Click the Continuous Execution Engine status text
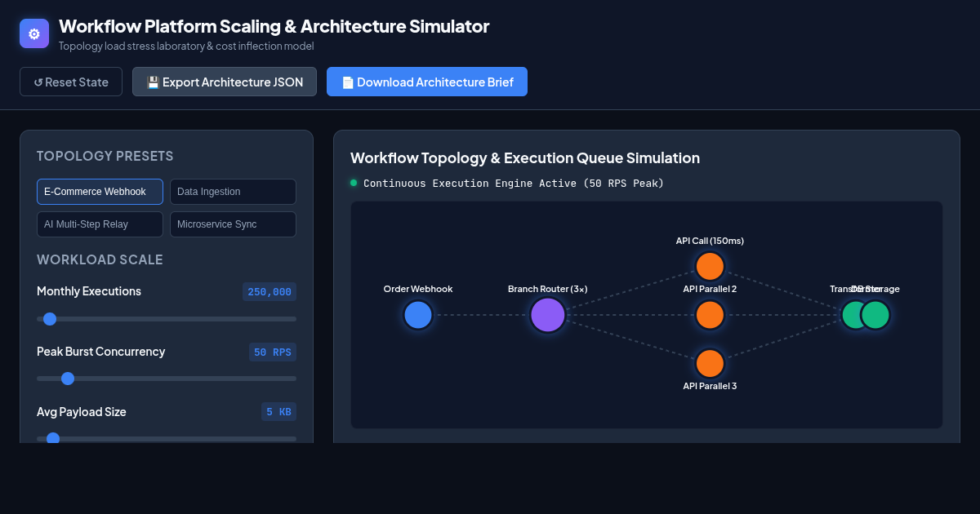 coord(514,184)
